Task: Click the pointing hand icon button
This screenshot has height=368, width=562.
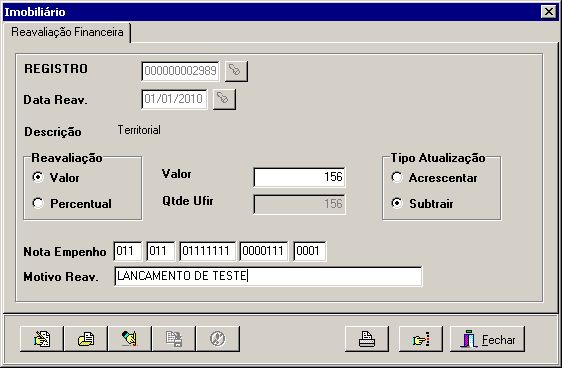Action: [x=421, y=339]
